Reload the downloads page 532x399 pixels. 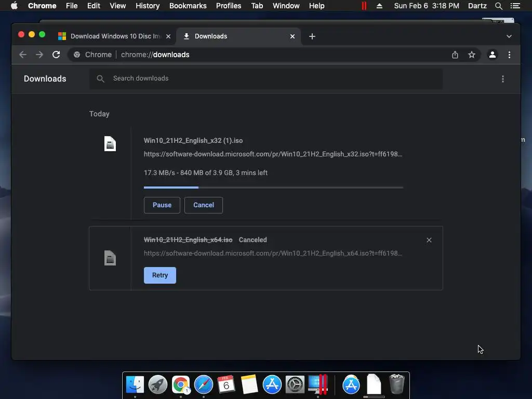pos(56,55)
